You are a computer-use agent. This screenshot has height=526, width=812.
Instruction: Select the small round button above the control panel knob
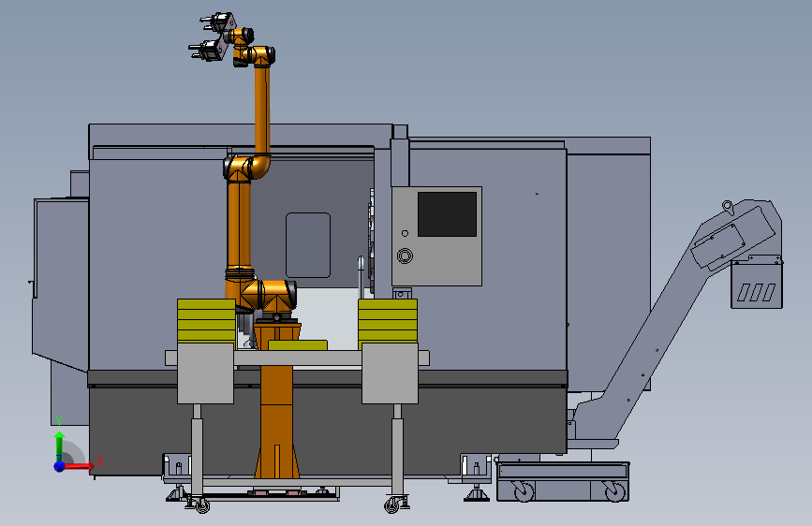(405, 233)
